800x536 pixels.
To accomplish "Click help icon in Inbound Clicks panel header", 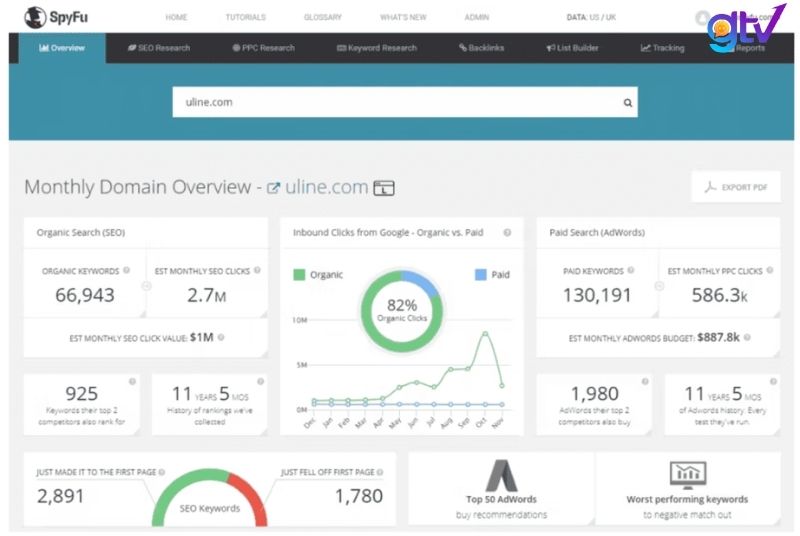I will click(x=507, y=233).
